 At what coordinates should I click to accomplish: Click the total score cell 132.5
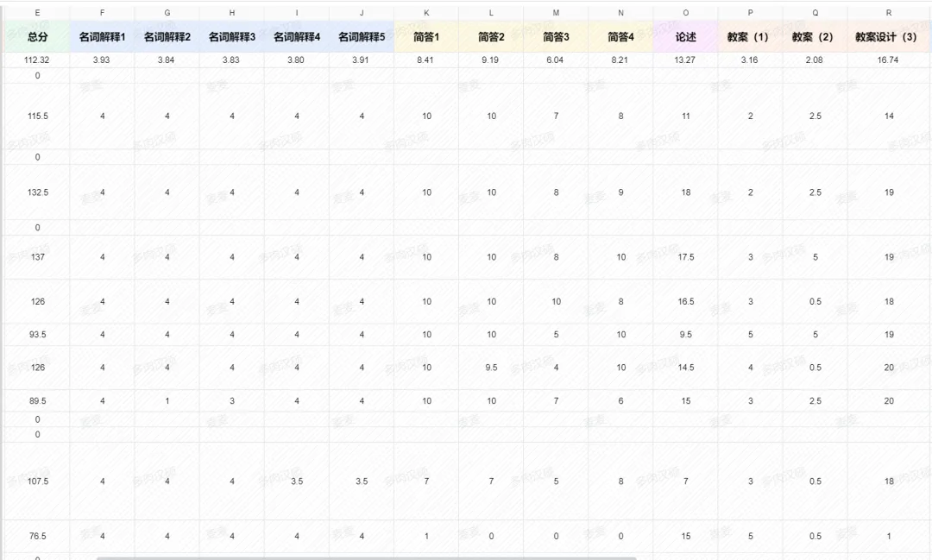pyautogui.click(x=37, y=192)
